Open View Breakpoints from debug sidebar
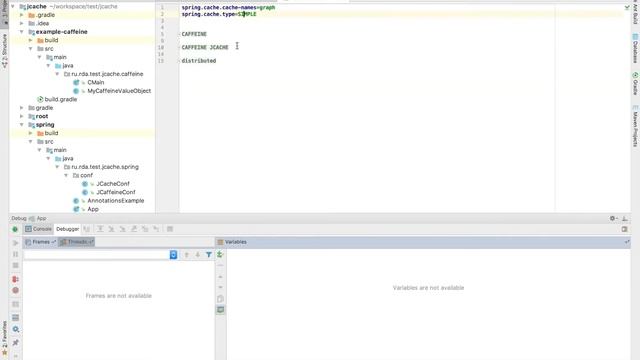This screenshot has width=640, height=360. [x=16, y=279]
